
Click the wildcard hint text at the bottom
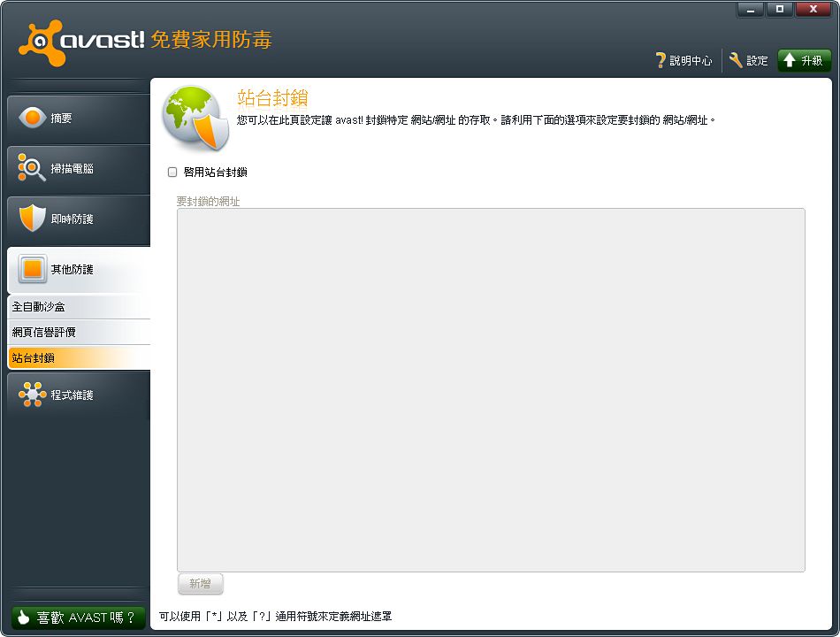click(x=275, y=617)
